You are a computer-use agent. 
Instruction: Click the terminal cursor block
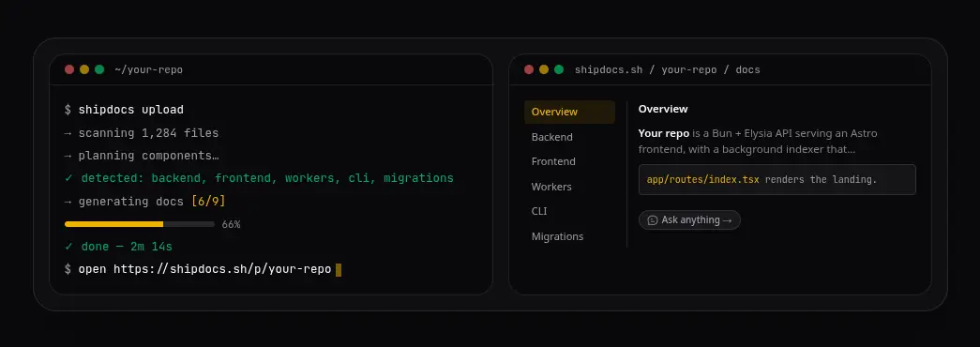339,269
